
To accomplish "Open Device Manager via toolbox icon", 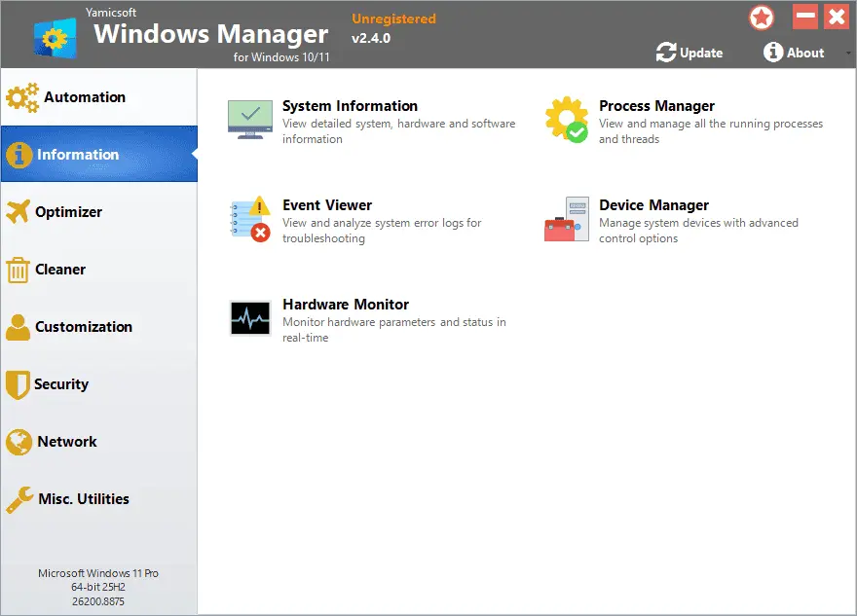I will (567, 219).
